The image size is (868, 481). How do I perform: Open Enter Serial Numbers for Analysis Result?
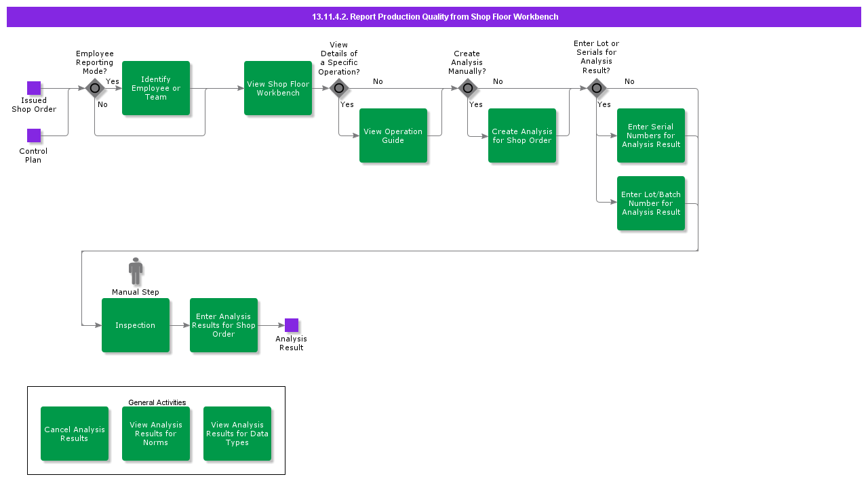[x=651, y=135]
